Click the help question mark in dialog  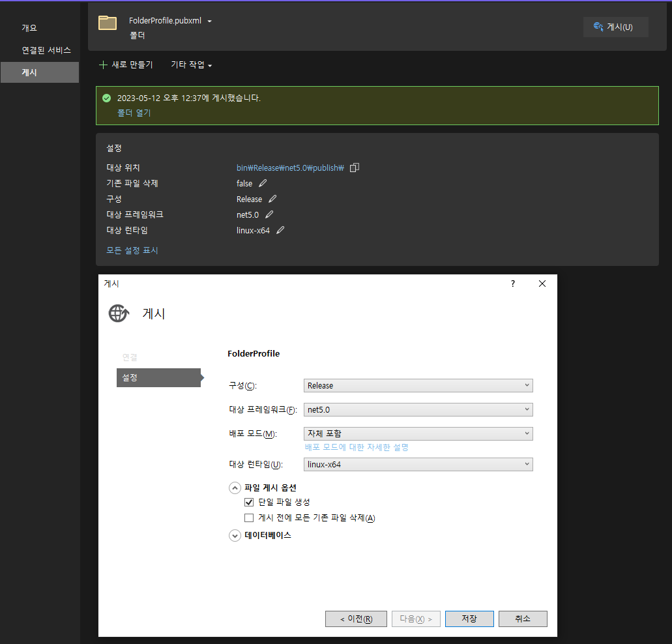click(512, 284)
